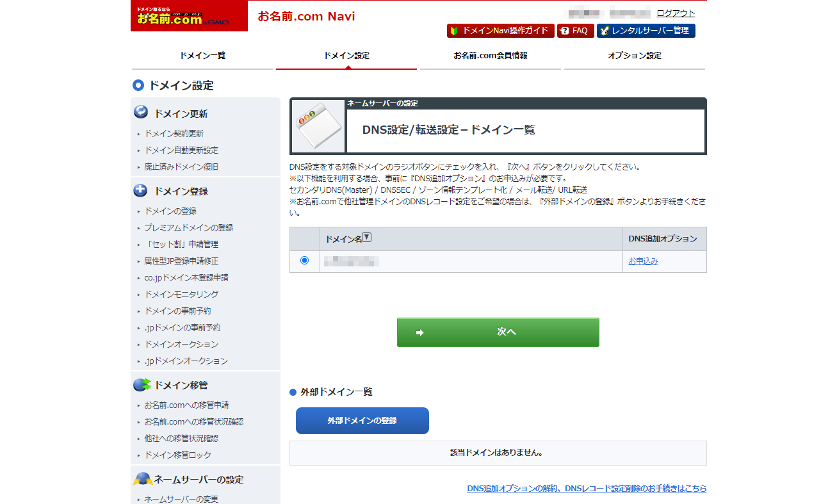Image resolution: width=837 pixels, height=504 pixels.
Task: Sort by the ドメイン名 column arrow
Action: click(367, 238)
